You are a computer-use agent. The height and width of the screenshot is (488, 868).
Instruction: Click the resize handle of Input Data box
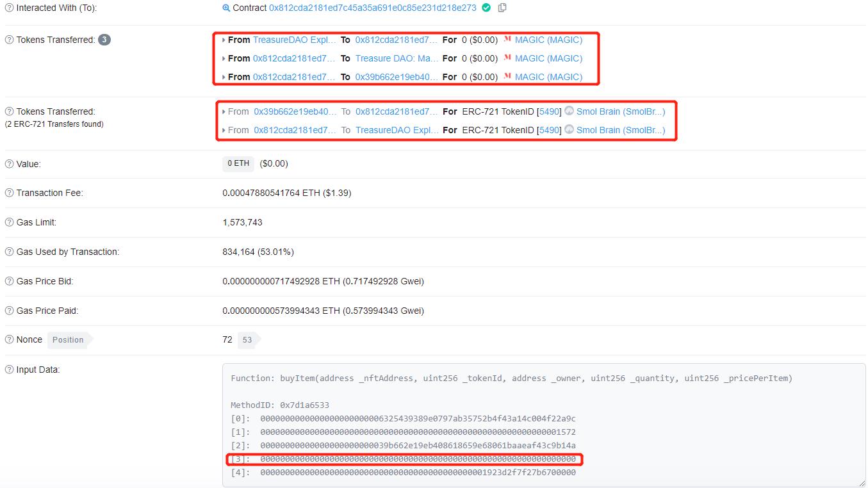click(861, 484)
